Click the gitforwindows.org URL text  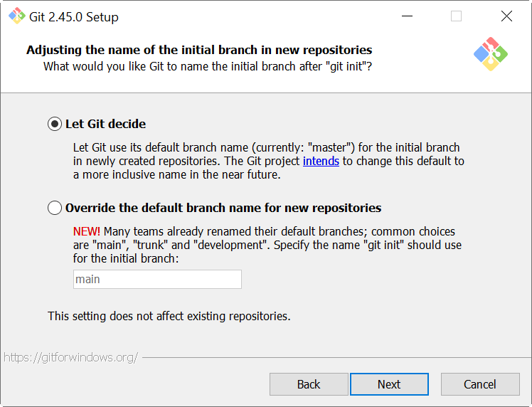click(x=71, y=357)
